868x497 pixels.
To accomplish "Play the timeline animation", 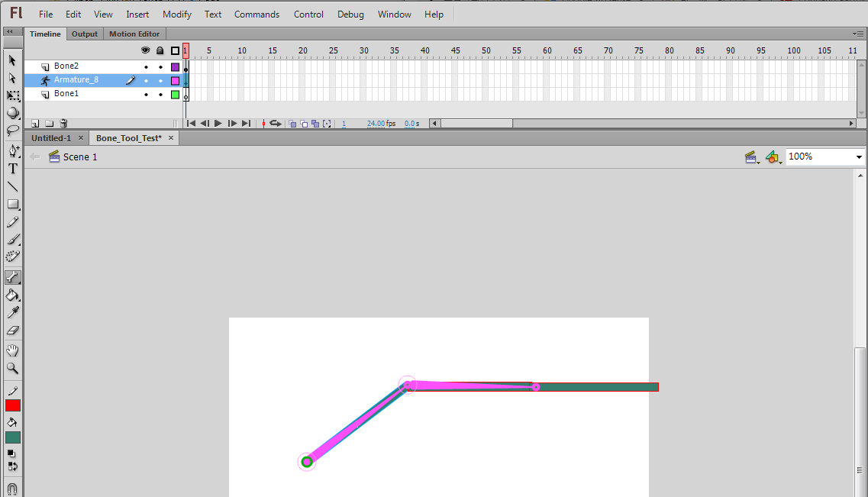I will pos(218,124).
